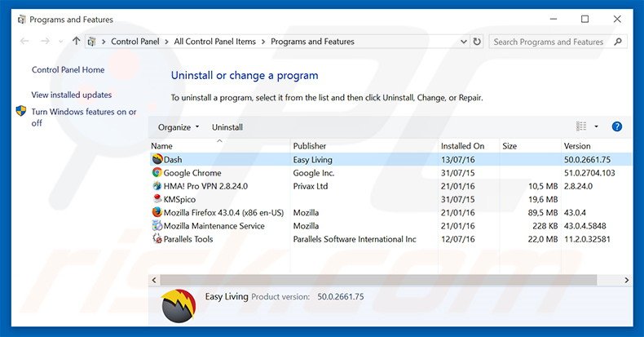Image resolution: width=644 pixels, height=337 pixels.
Task: Click the Mozilla Firefox icon in list
Action: pyautogui.click(x=157, y=212)
